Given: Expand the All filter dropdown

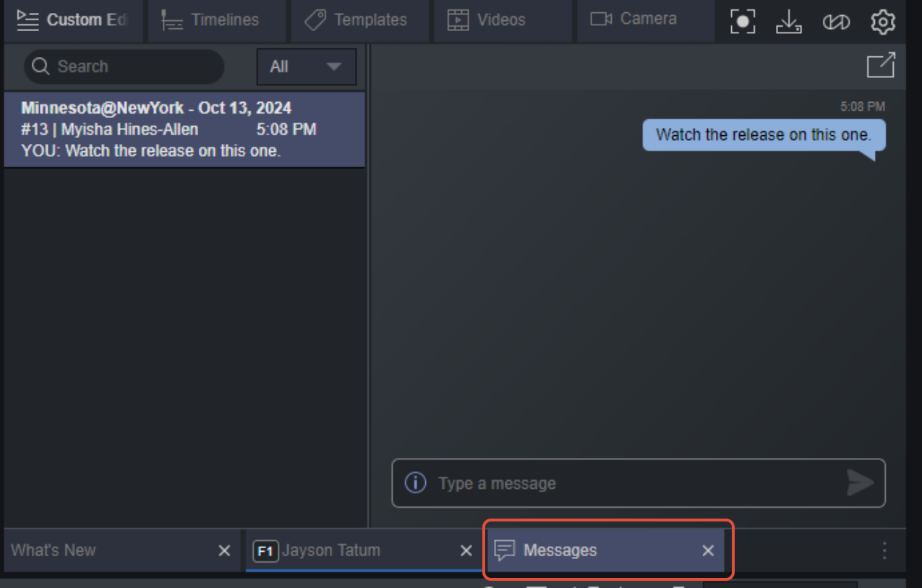Looking at the screenshot, I should coord(307,67).
